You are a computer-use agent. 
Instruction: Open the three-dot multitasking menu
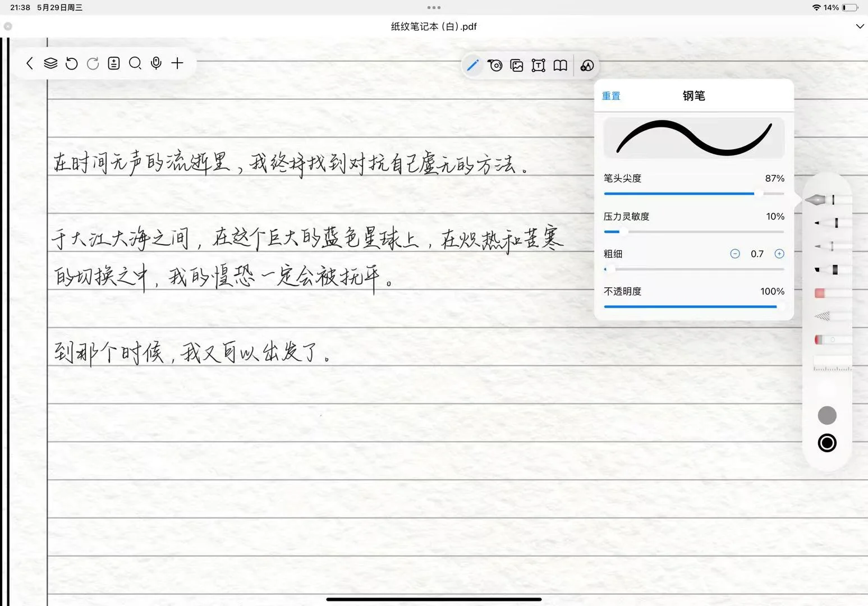[434, 7]
